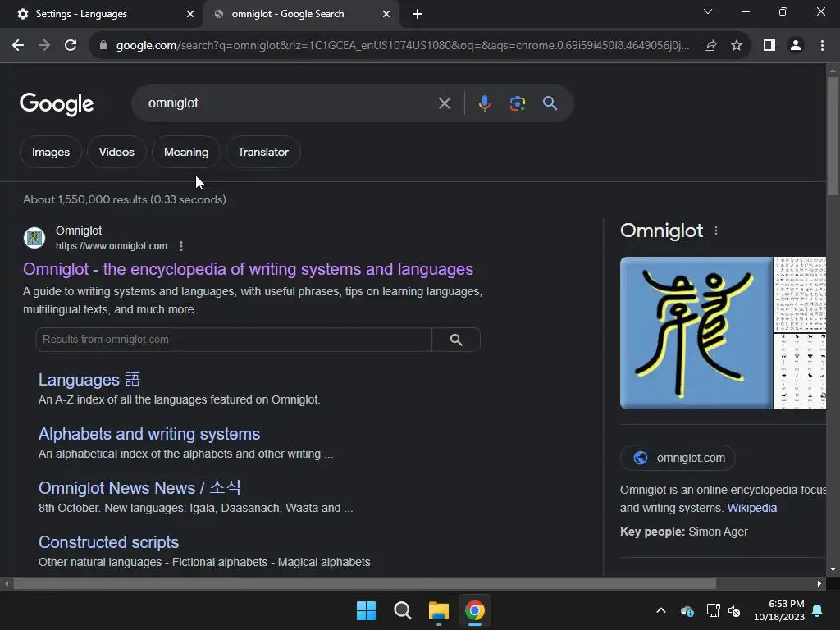Click the muted volume tray icon
This screenshot has width=840, height=630.
click(x=734, y=610)
